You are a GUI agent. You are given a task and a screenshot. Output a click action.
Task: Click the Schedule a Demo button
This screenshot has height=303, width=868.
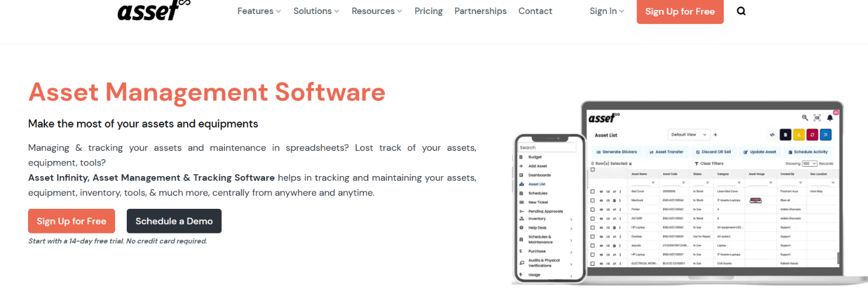pyautogui.click(x=174, y=221)
